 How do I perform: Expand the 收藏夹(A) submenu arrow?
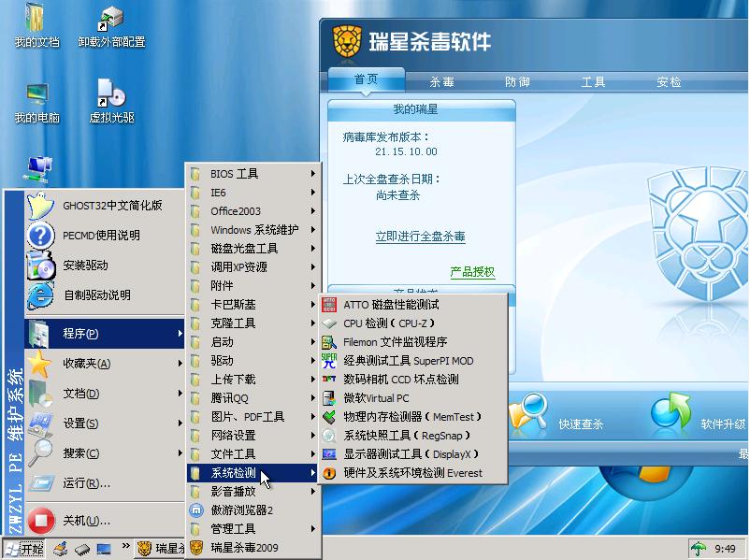(180, 364)
